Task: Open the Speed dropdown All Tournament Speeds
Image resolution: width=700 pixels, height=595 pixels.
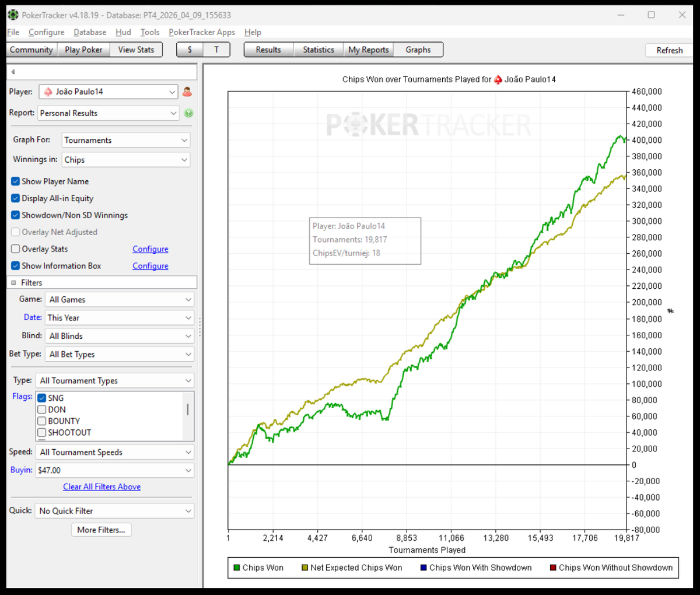Action: tap(115, 452)
